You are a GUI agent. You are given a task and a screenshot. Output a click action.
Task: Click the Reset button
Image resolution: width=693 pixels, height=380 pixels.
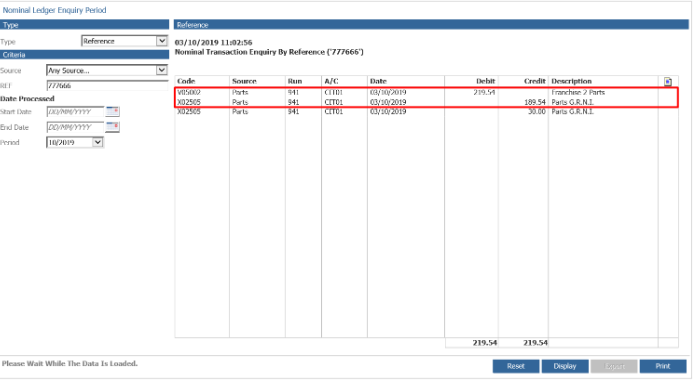pyautogui.click(x=516, y=366)
